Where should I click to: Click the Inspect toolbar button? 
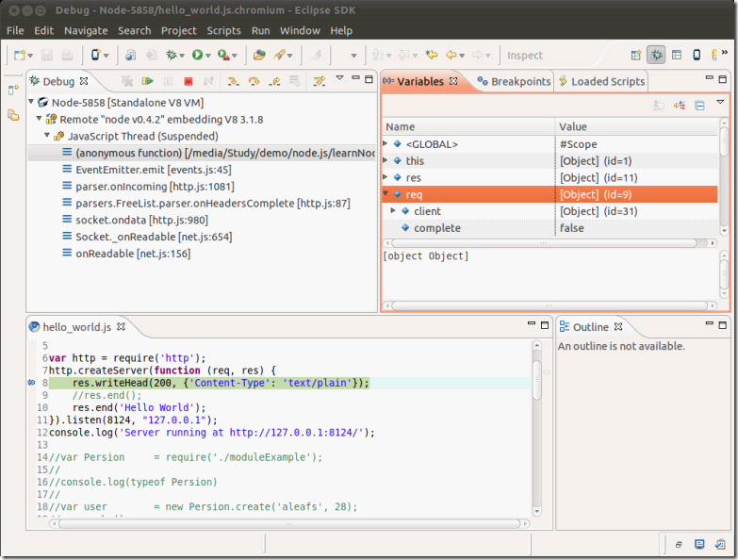(525, 56)
